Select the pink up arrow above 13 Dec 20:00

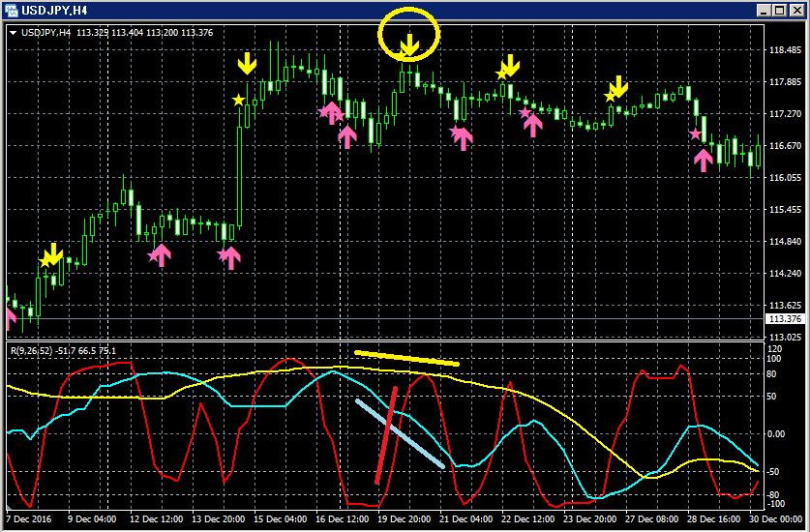pyautogui.click(x=231, y=257)
